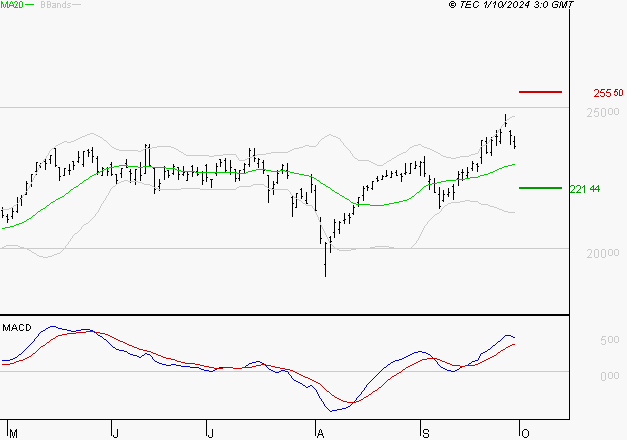Click the green support level line

click(540, 188)
